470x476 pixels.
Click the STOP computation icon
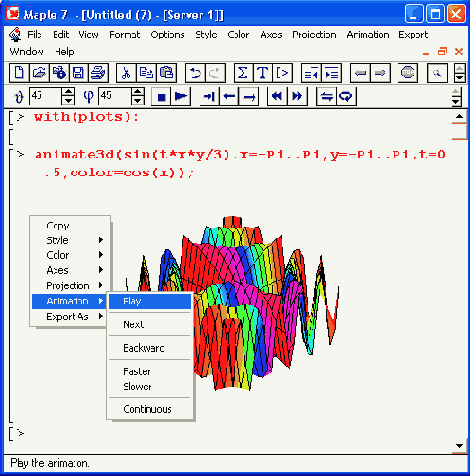tap(407, 73)
